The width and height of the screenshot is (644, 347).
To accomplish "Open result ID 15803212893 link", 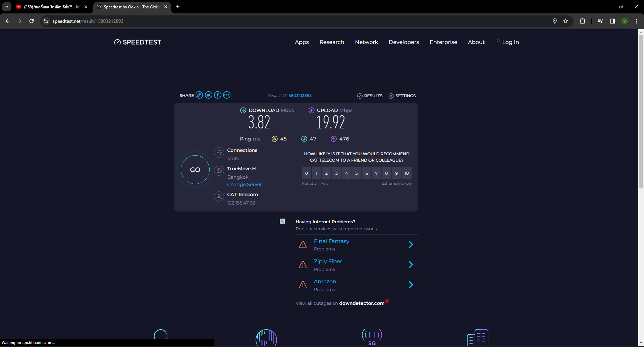I will coord(299,96).
